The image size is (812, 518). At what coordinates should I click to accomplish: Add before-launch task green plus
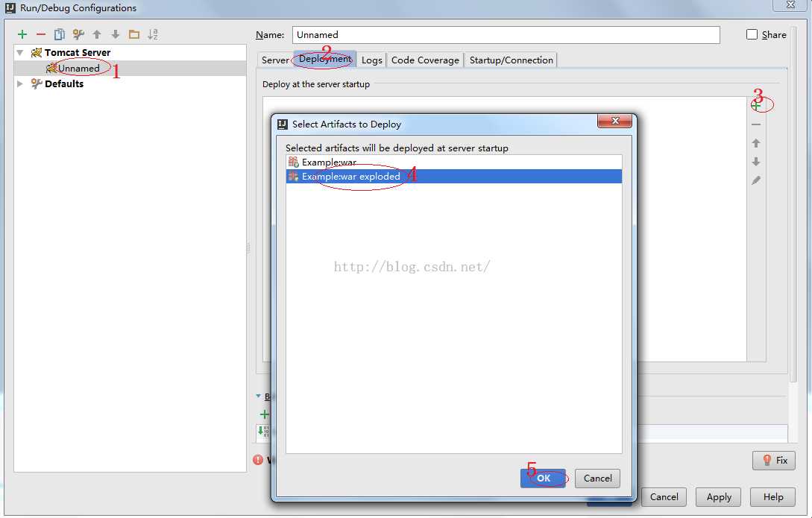(x=264, y=414)
